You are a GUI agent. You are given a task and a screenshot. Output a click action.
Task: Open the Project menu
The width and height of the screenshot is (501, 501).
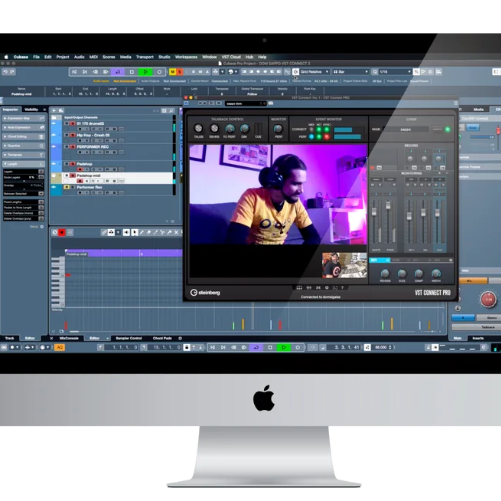[x=63, y=57]
